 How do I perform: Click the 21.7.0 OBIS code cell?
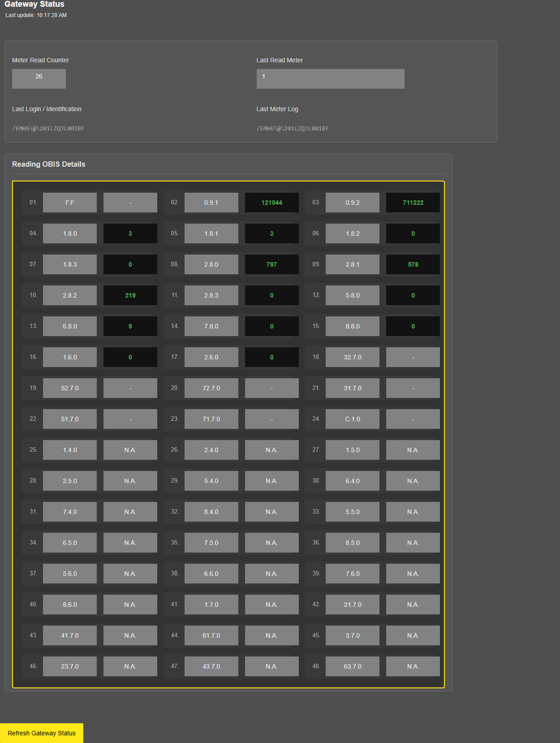coord(353,605)
